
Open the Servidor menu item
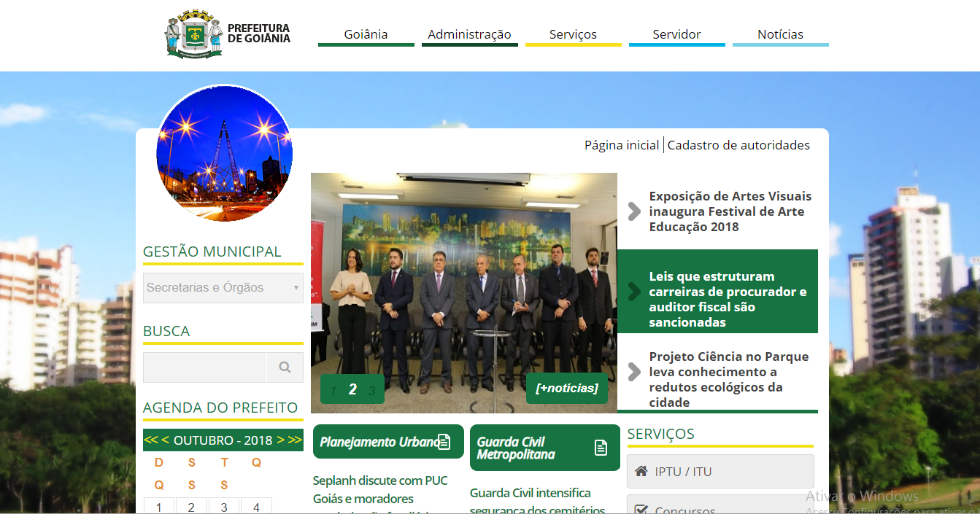[x=676, y=34]
